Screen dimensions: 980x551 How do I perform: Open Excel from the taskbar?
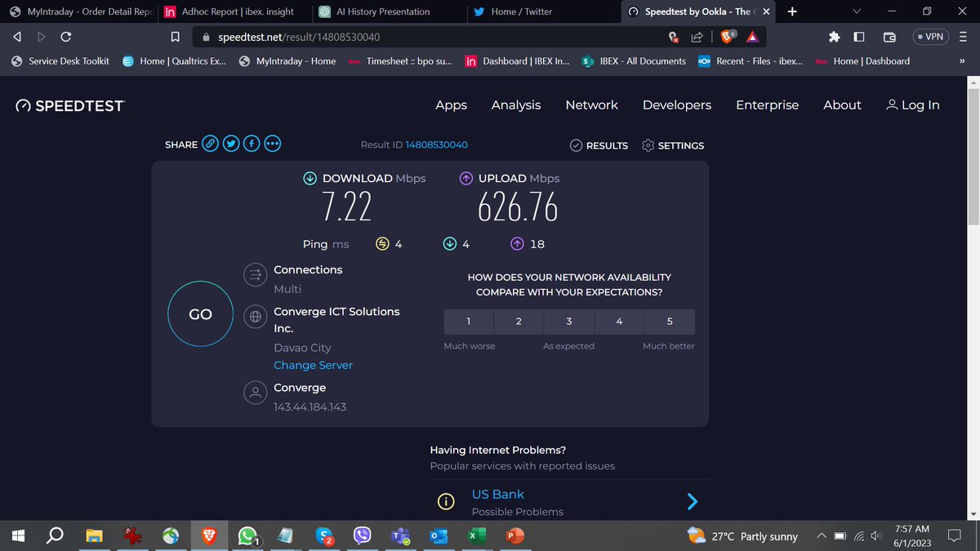[477, 535]
